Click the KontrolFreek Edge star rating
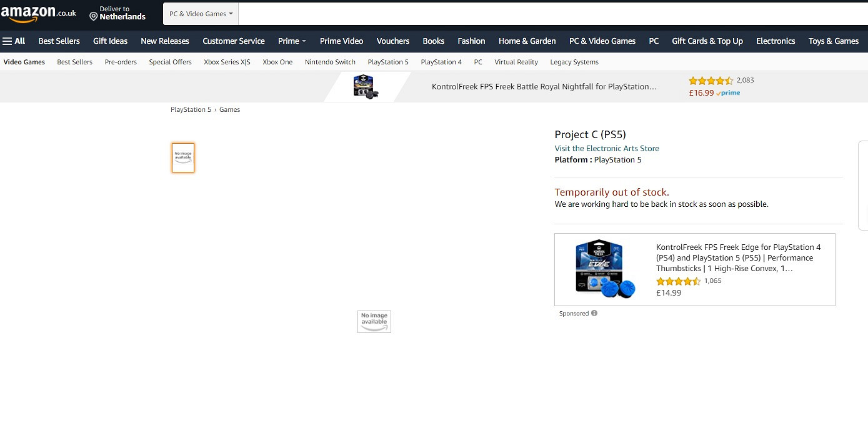The height and width of the screenshot is (443, 868). tap(678, 281)
